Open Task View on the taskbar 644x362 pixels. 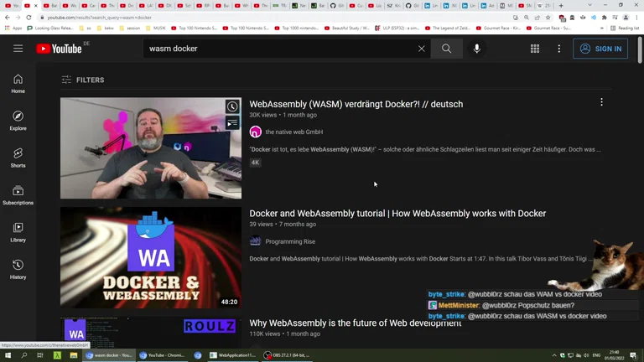[40, 355]
